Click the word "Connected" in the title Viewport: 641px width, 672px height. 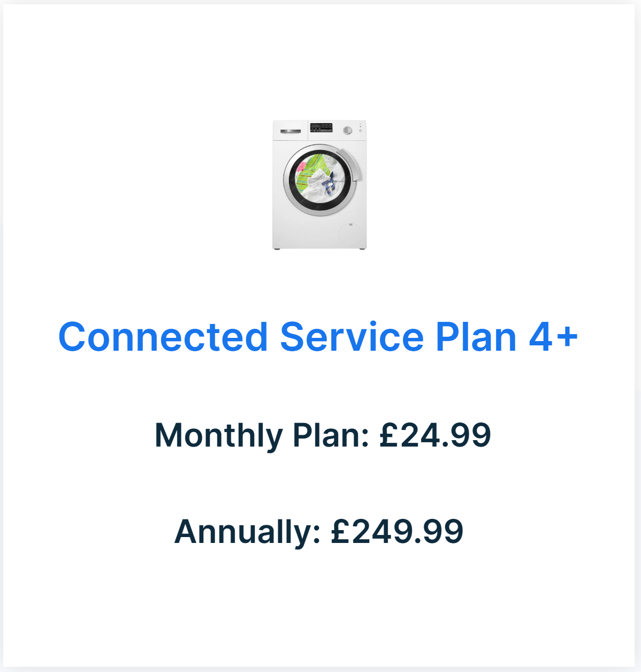163,337
